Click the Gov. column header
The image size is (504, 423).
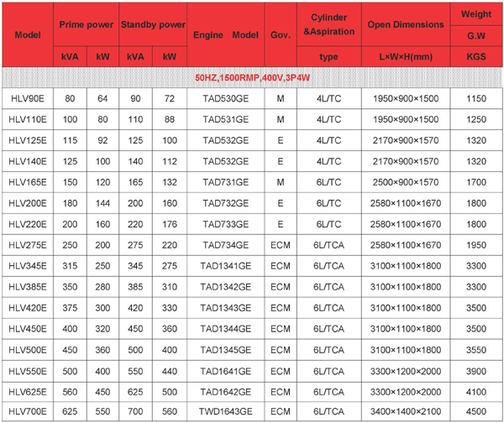pyautogui.click(x=281, y=34)
